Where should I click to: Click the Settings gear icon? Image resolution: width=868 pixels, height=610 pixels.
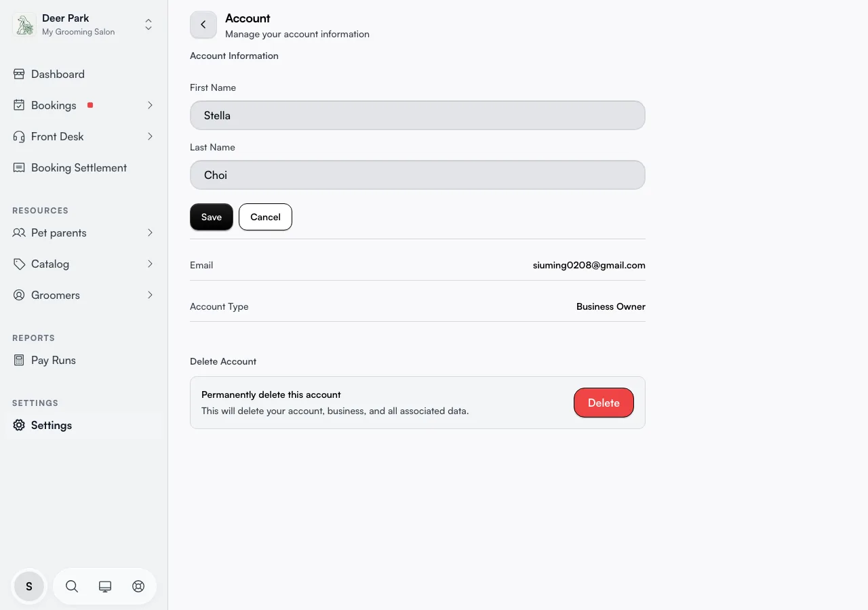(x=19, y=425)
